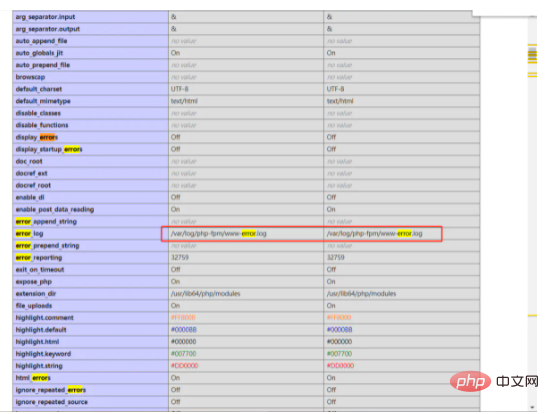549x414 pixels.
Task: Grab the vertical scrollbar thumb
Action: click(532, 55)
